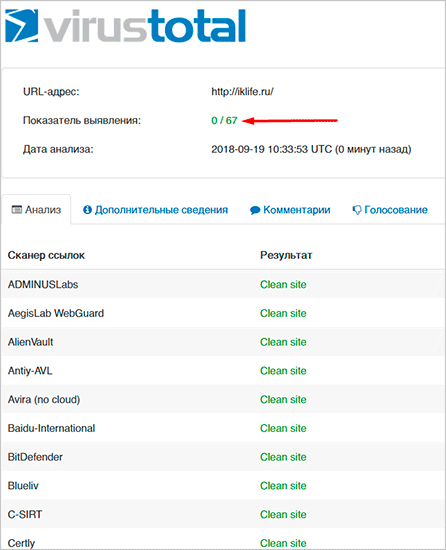
Task: Click the speech bubble icon beside Комментарии
Action: click(255, 210)
